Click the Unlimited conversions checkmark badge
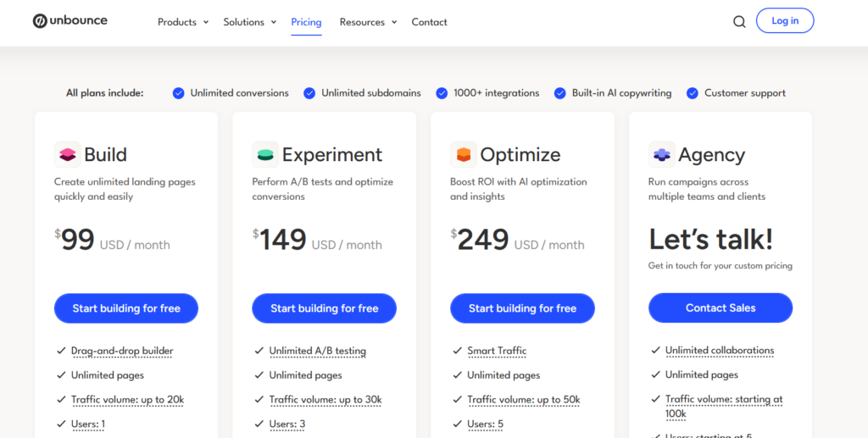 [178, 93]
